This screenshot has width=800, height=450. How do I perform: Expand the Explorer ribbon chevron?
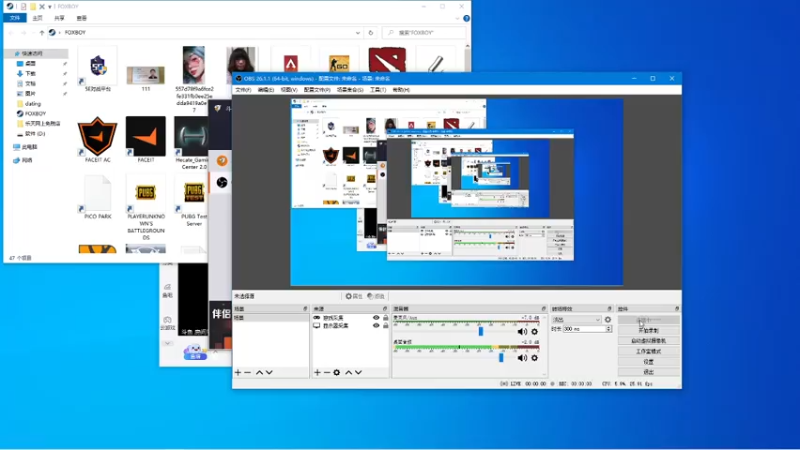pos(457,18)
